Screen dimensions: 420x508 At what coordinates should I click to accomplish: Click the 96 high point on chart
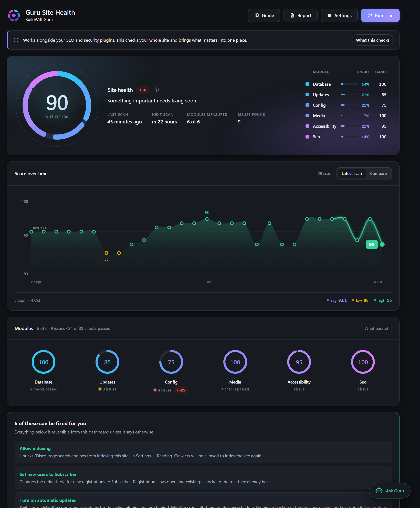(x=207, y=219)
